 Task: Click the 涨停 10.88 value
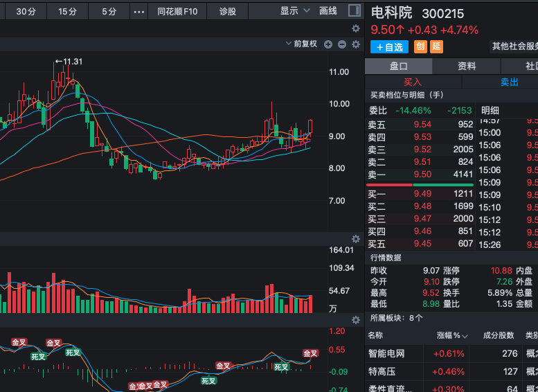(x=501, y=271)
